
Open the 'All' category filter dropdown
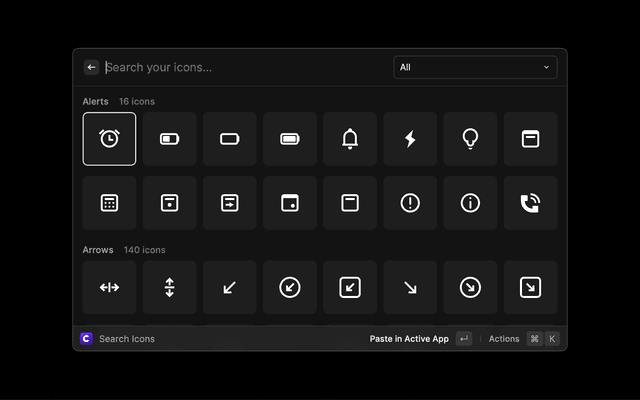tap(475, 67)
